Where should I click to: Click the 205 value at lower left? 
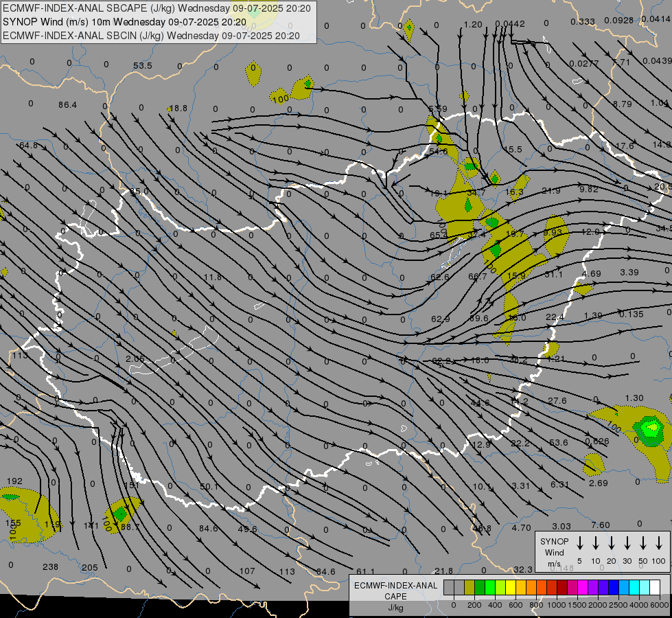pyautogui.click(x=89, y=568)
